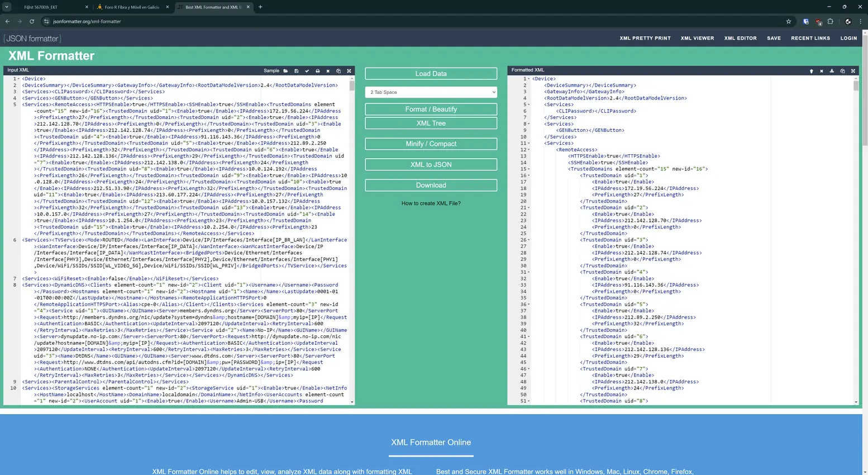This screenshot has width=868, height=475.
Task: Click the Formatted XML editor scrollbar thumb
Action: [x=856, y=86]
